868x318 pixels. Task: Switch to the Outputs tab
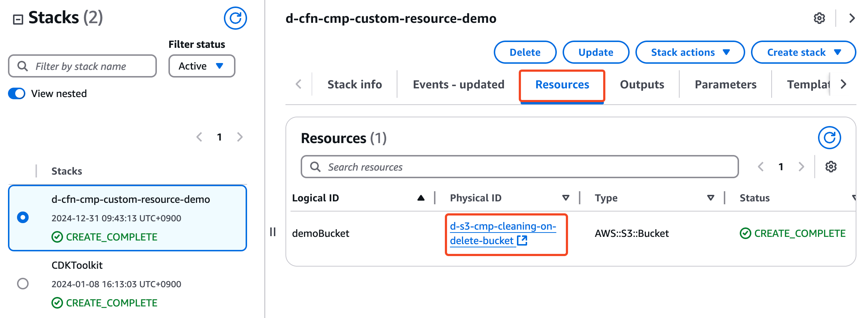point(642,84)
